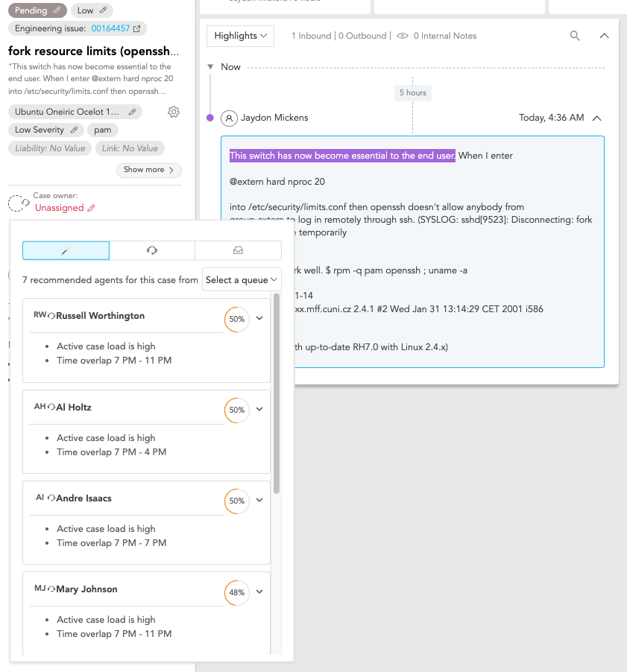Click the highlighted sentence in the message
The width and height of the screenshot is (627, 672).
click(x=342, y=156)
